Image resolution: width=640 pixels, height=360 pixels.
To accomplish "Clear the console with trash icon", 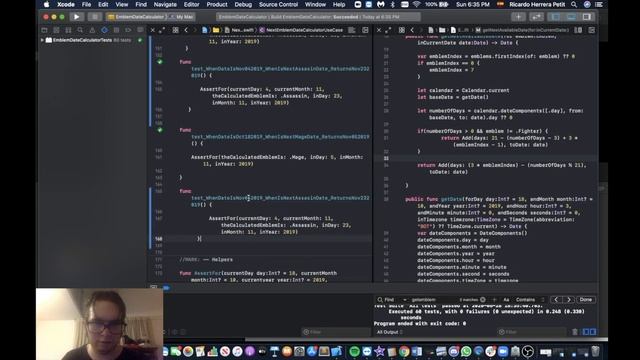I will (x=575, y=332).
